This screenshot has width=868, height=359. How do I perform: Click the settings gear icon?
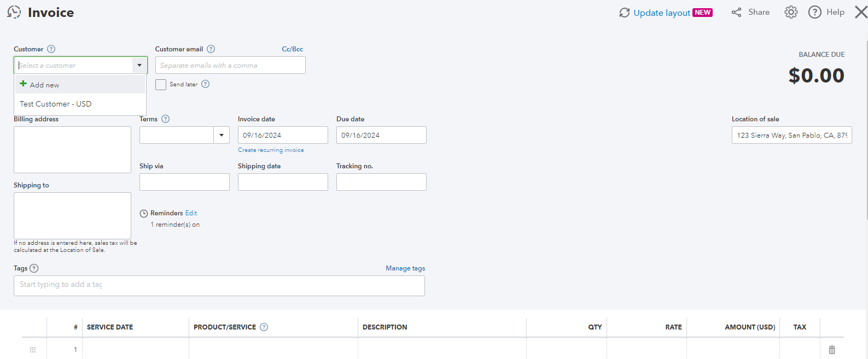(x=791, y=12)
